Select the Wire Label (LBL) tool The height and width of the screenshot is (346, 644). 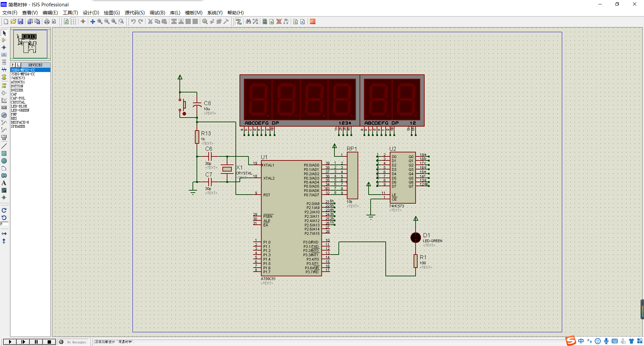click(x=4, y=55)
